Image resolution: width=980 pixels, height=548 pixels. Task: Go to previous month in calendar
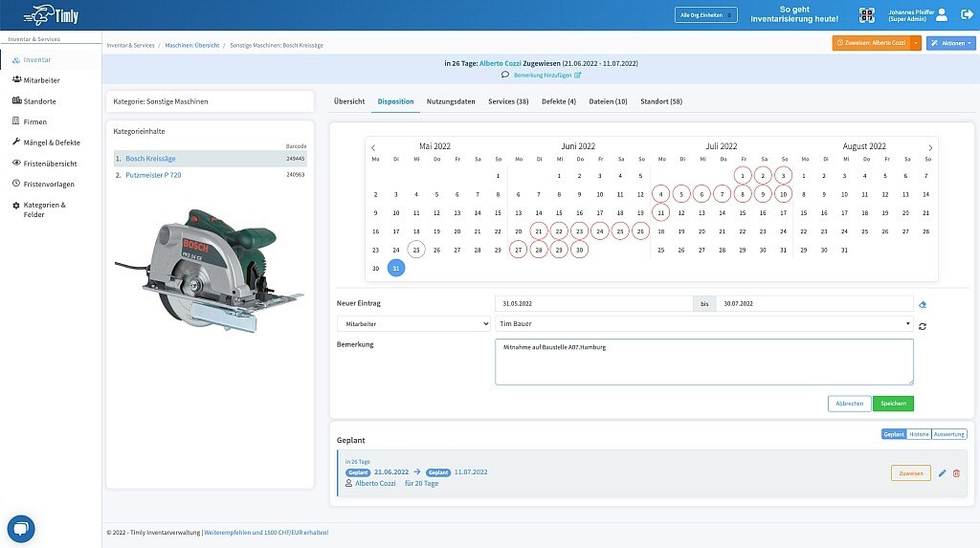point(373,148)
